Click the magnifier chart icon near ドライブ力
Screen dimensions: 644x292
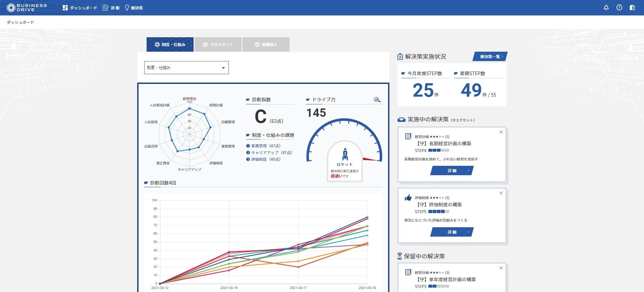tap(377, 100)
